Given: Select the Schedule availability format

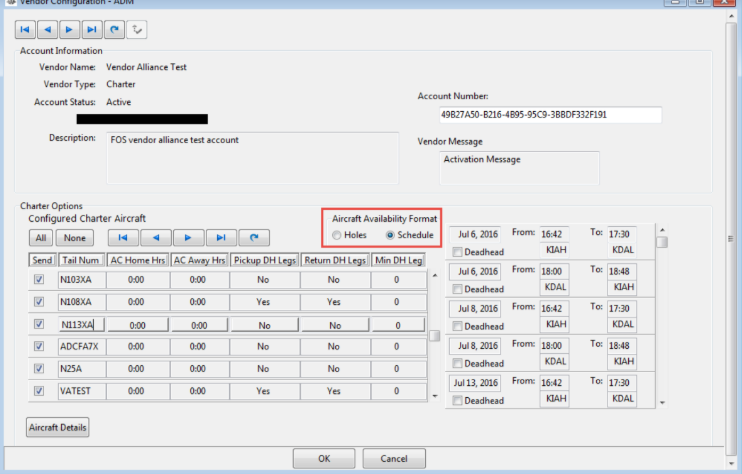Looking at the screenshot, I should pos(390,235).
